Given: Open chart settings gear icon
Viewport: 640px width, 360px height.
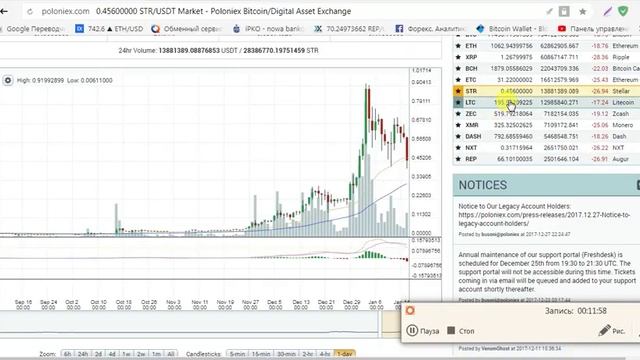Looking at the screenshot, I should [8, 80].
